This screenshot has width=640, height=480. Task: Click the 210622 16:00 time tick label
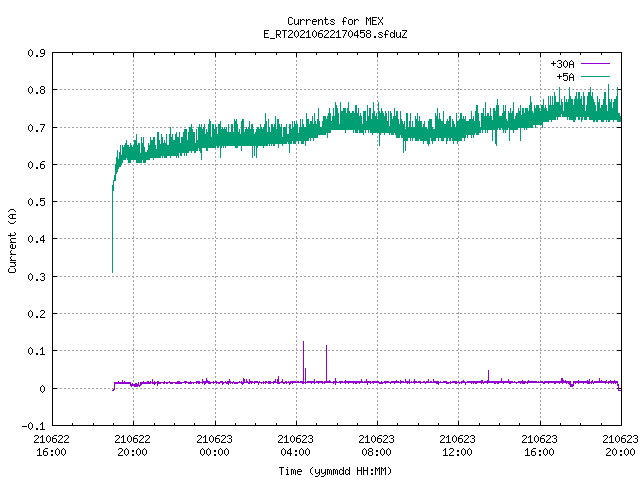pos(51,446)
